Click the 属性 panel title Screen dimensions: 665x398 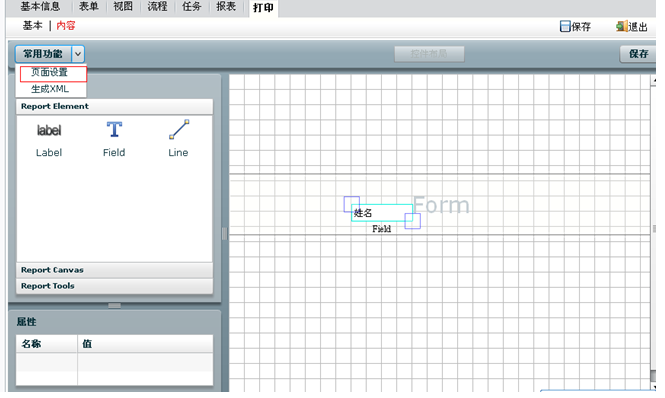pyautogui.click(x=26, y=322)
